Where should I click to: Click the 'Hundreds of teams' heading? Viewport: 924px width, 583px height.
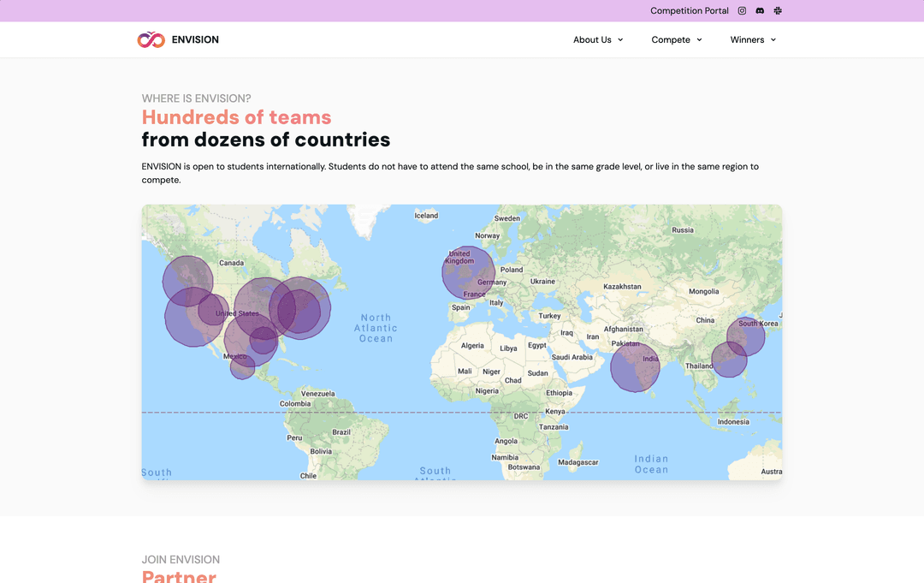[x=236, y=116]
